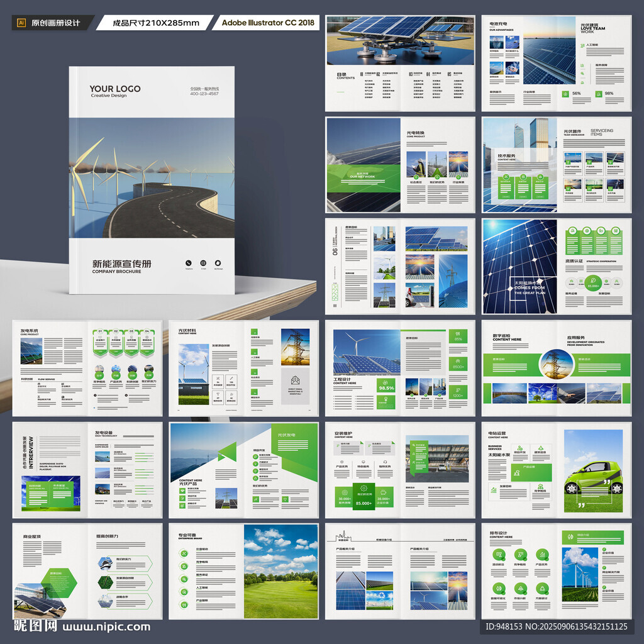Screen dimensions: 644x644
Task: Click the '数字巡检' heading
Action: 501,335
